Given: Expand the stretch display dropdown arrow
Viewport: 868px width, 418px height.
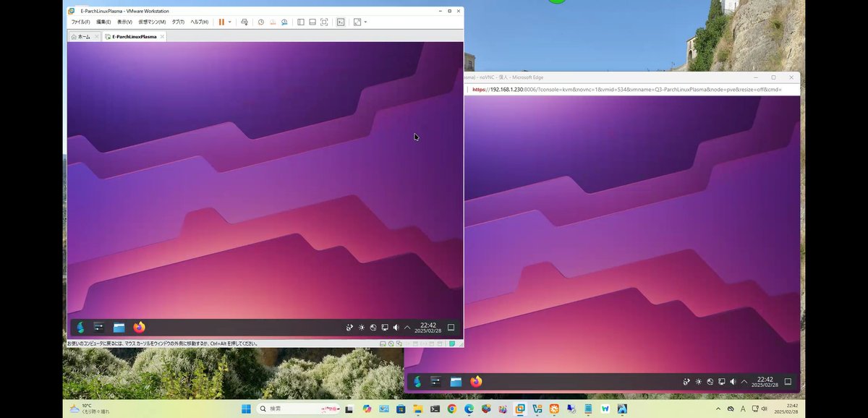Looking at the screenshot, I should point(365,22).
